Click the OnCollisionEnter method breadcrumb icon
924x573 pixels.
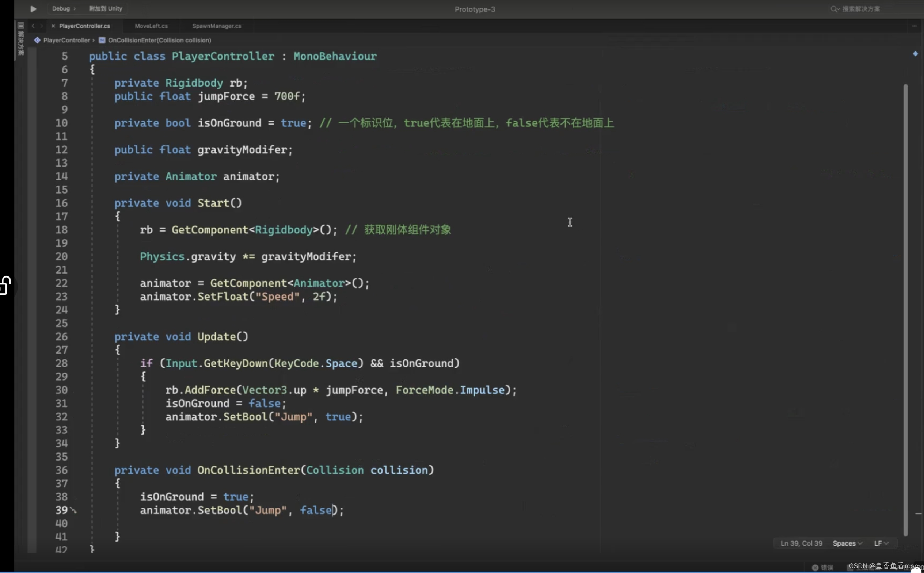point(102,40)
